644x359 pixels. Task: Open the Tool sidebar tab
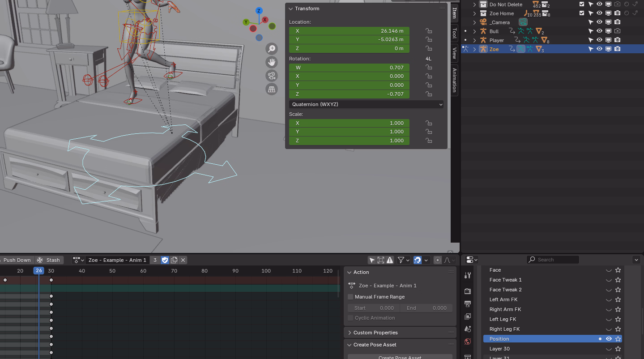pyautogui.click(x=454, y=33)
